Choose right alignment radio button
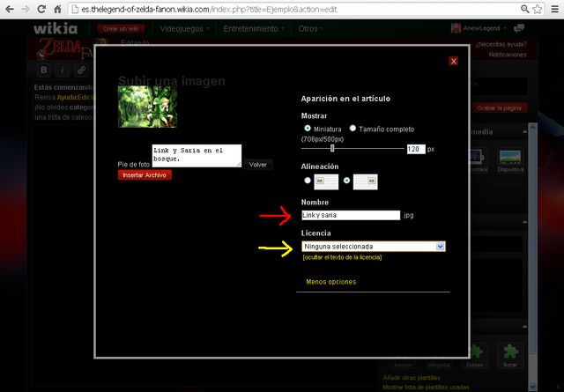Screen dimensions: 564x392 point(346,181)
